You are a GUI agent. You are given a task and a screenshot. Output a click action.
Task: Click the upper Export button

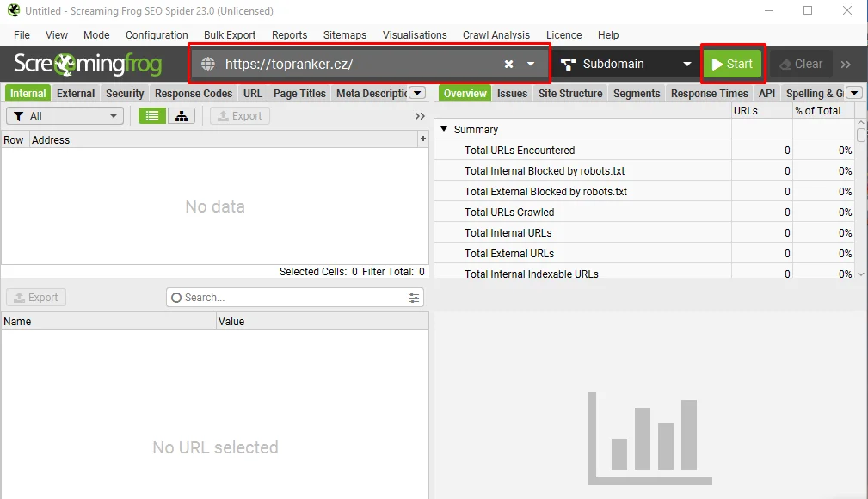[x=240, y=116]
